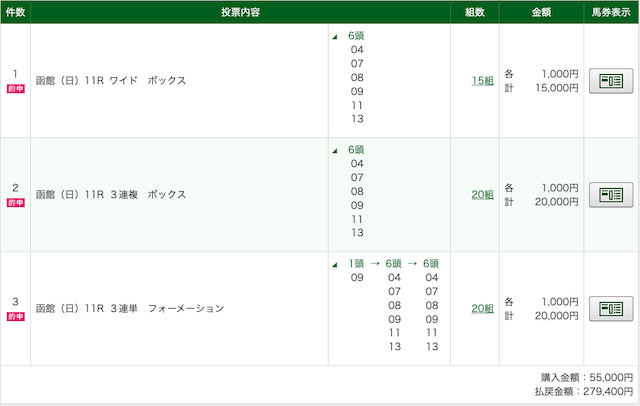Click the 組数 column header
This screenshot has height=406, width=640.
click(475, 12)
